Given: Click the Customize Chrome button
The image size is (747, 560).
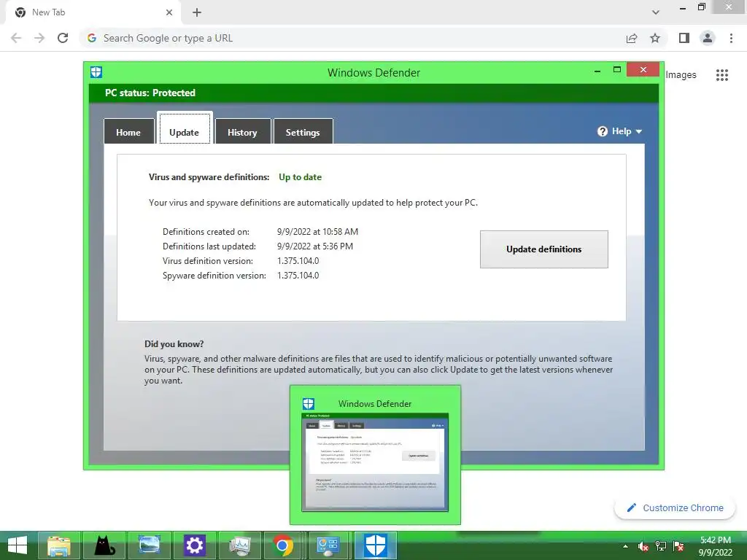Looking at the screenshot, I should tap(675, 507).
